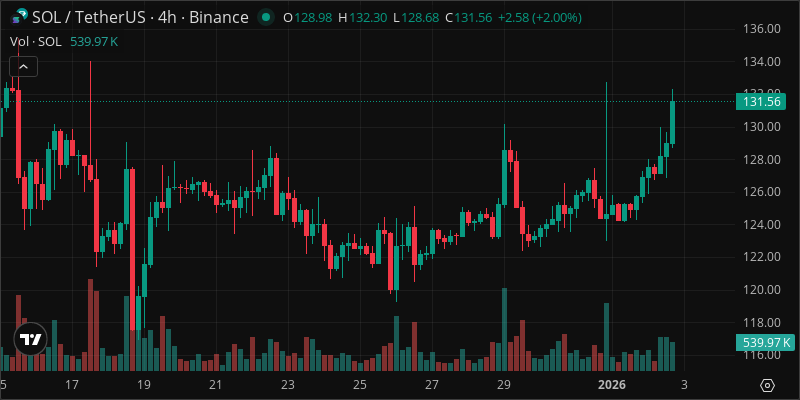Viewport: 800px width, 400px height.
Task: Click the low value L128.68
Action: [416, 18]
